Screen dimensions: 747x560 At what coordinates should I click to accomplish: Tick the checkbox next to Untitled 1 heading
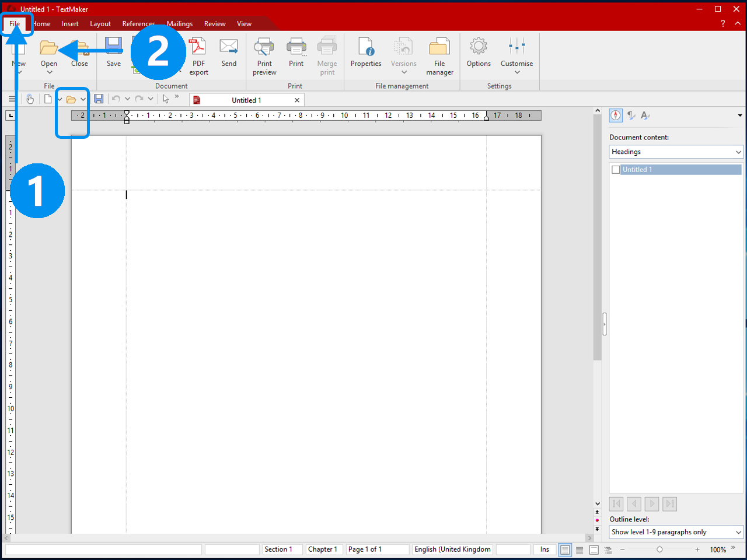click(x=616, y=169)
